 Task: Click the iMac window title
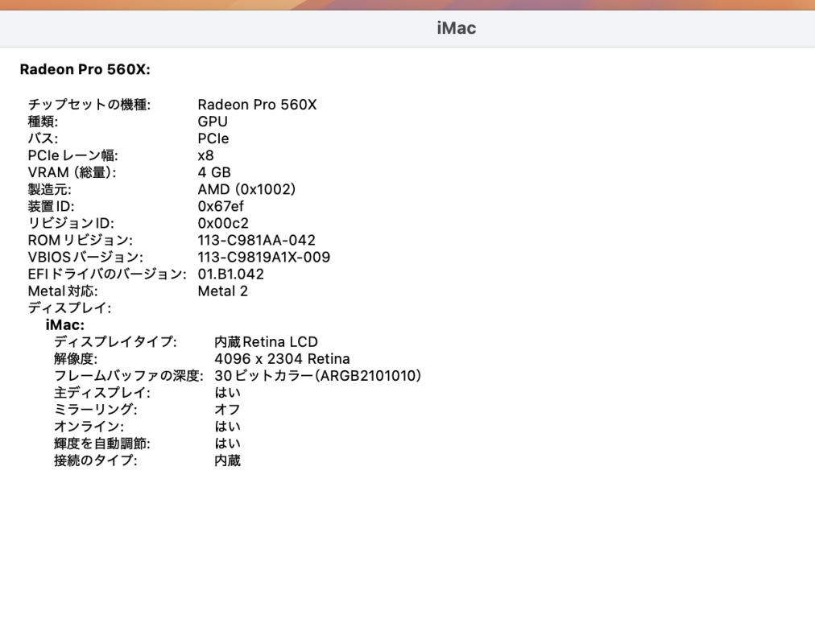(457, 28)
